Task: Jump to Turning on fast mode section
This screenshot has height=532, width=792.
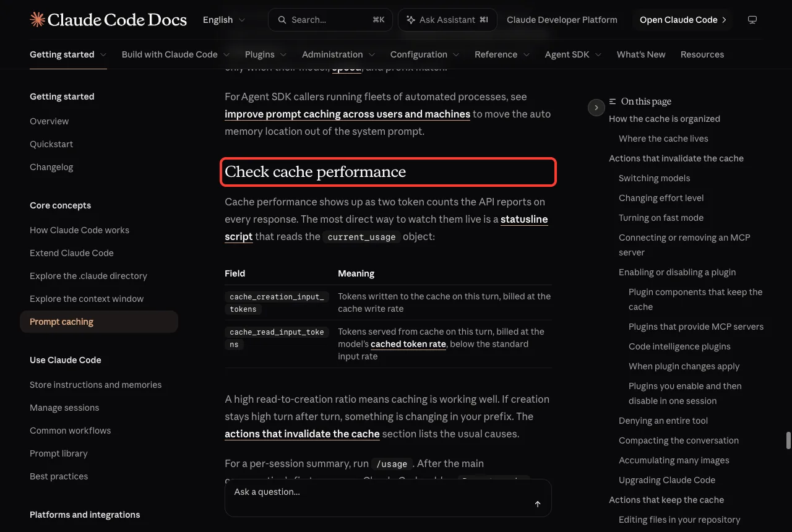Action: click(661, 218)
